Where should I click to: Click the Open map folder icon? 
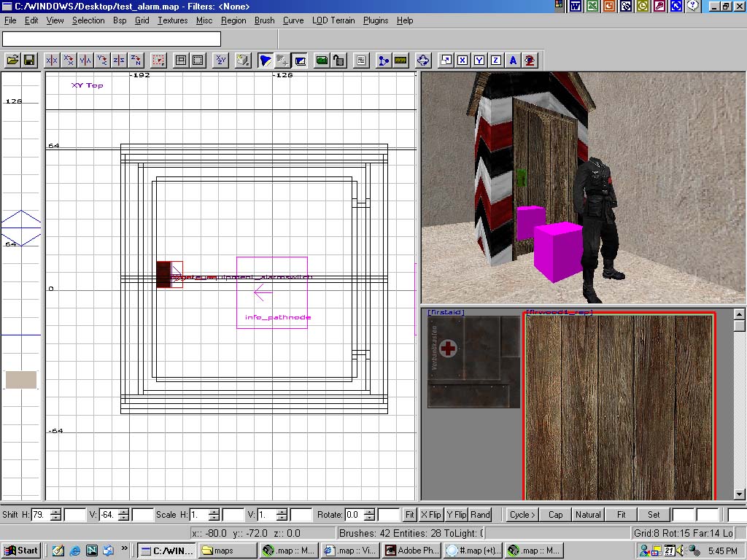pyautogui.click(x=12, y=61)
